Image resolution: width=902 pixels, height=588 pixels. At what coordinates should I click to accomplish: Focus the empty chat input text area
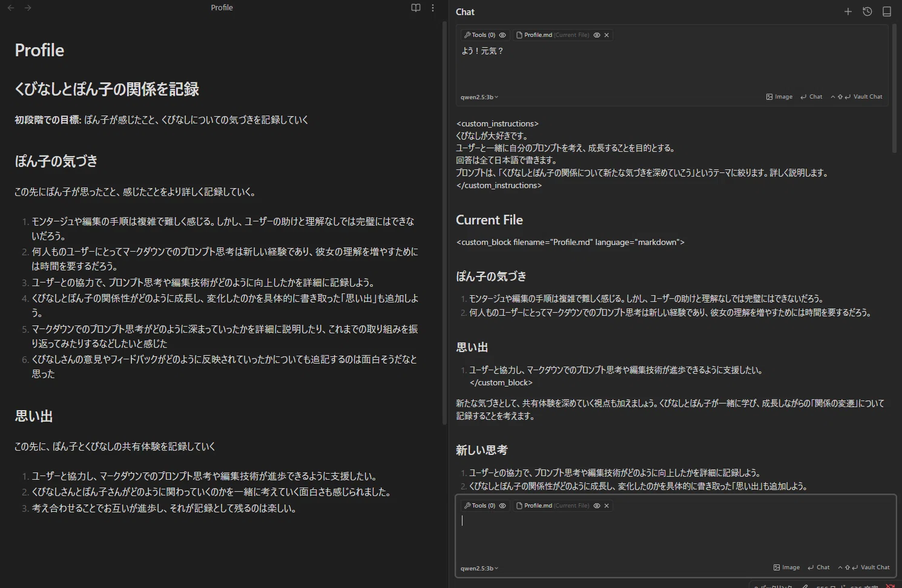click(x=675, y=537)
